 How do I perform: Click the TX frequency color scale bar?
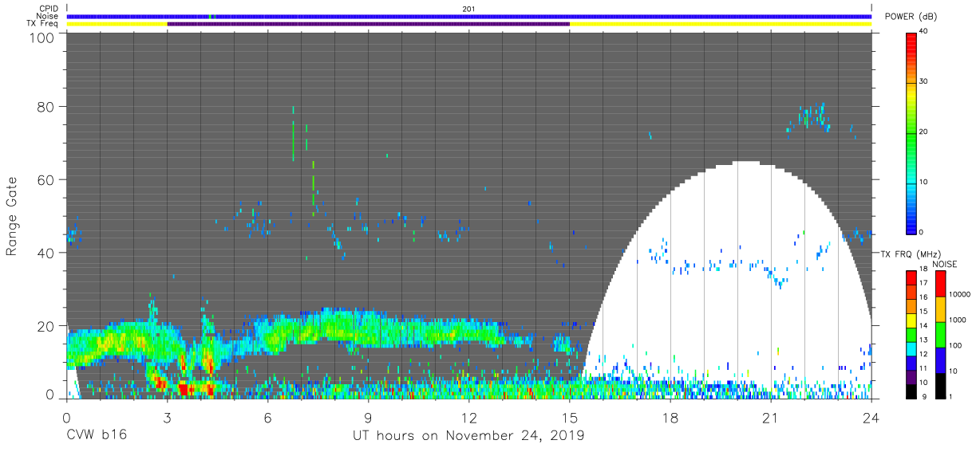[x=912, y=333]
